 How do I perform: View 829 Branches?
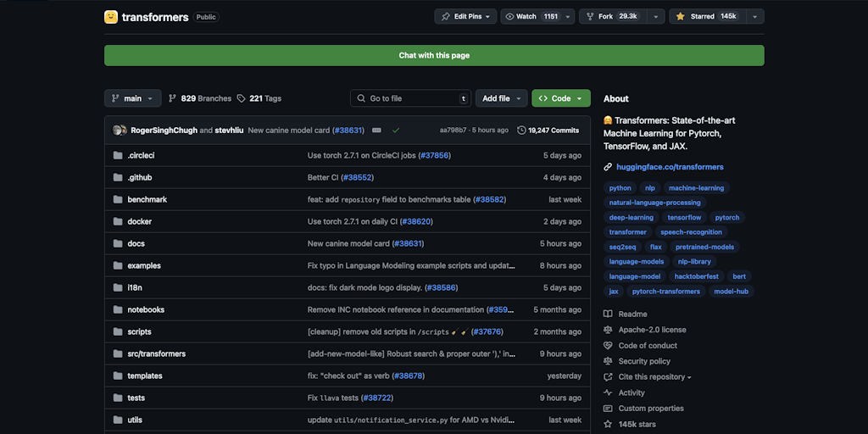coord(200,98)
